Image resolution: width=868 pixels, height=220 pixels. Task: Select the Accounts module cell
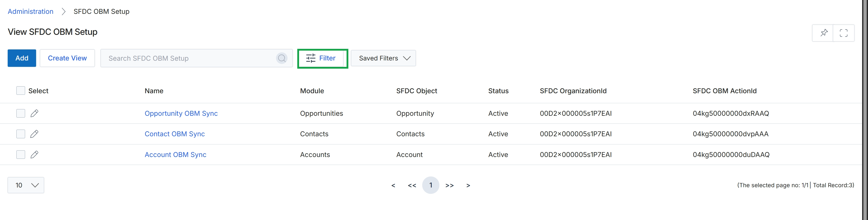(315, 154)
